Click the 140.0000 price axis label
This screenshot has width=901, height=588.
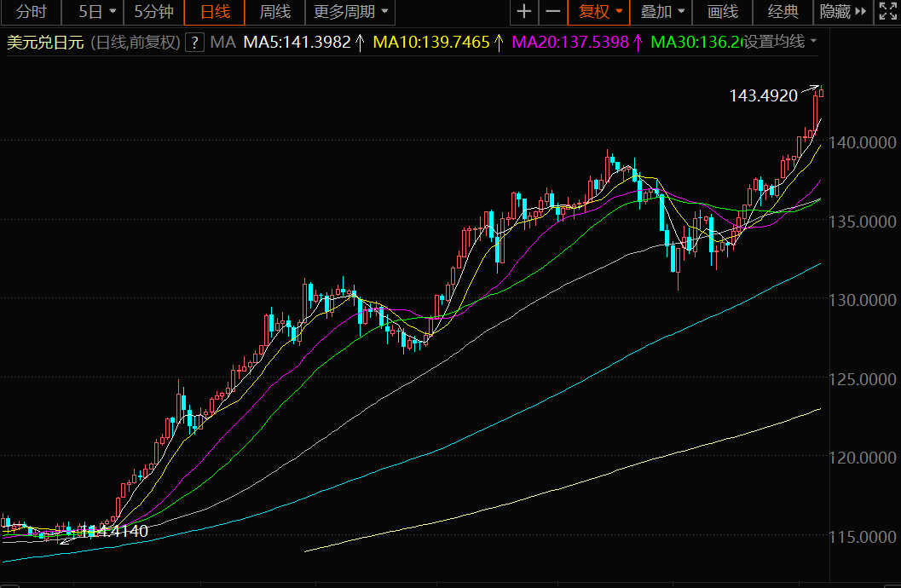[863, 141]
